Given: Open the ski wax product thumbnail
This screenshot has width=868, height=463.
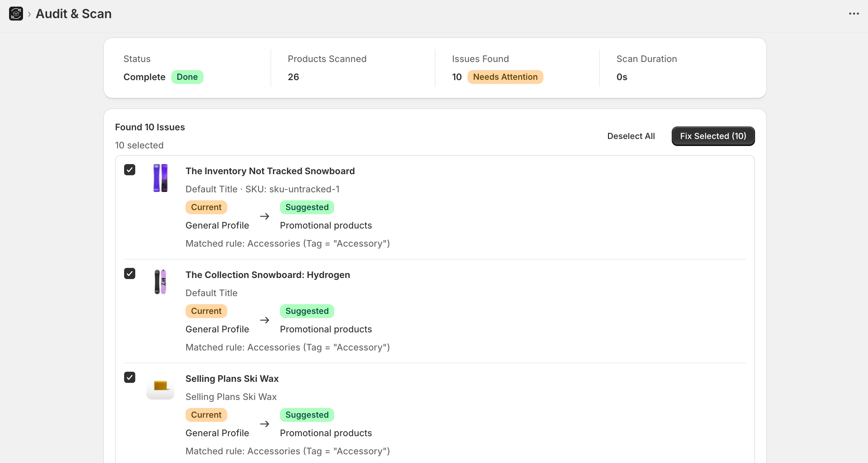Looking at the screenshot, I should tap(160, 388).
